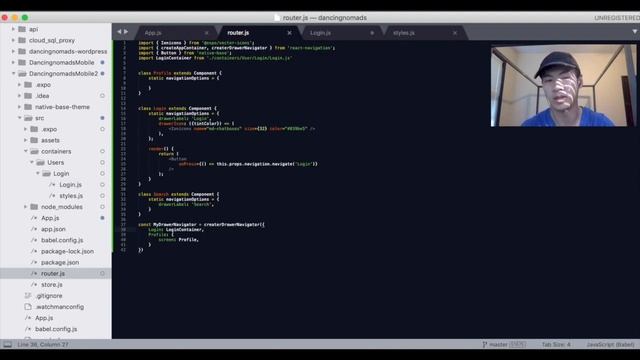
Task: Click the green fullscreen window button
Action: point(25,18)
